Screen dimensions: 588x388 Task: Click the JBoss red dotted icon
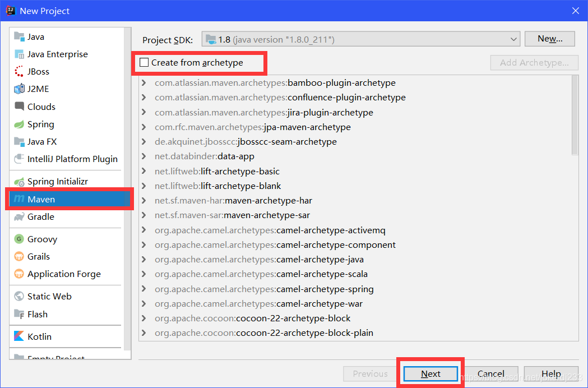(19, 71)
